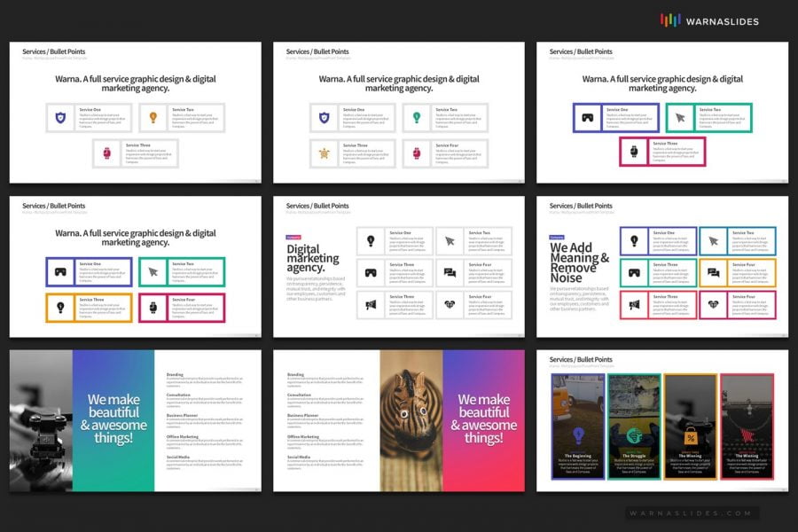
Task: Click the chat bubble icon next to Service Four
Action: pyautogui.click(x=450, y=274)
